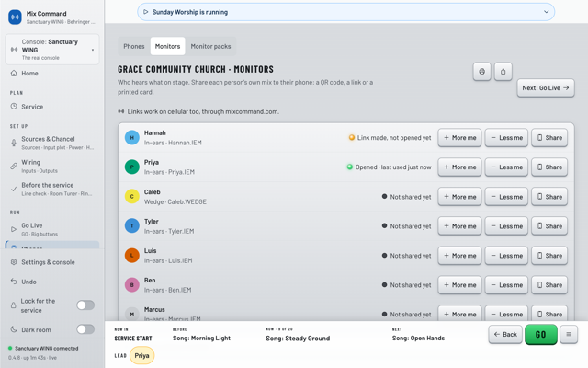Click the moon icon beside Dark room

pos(14,329)
